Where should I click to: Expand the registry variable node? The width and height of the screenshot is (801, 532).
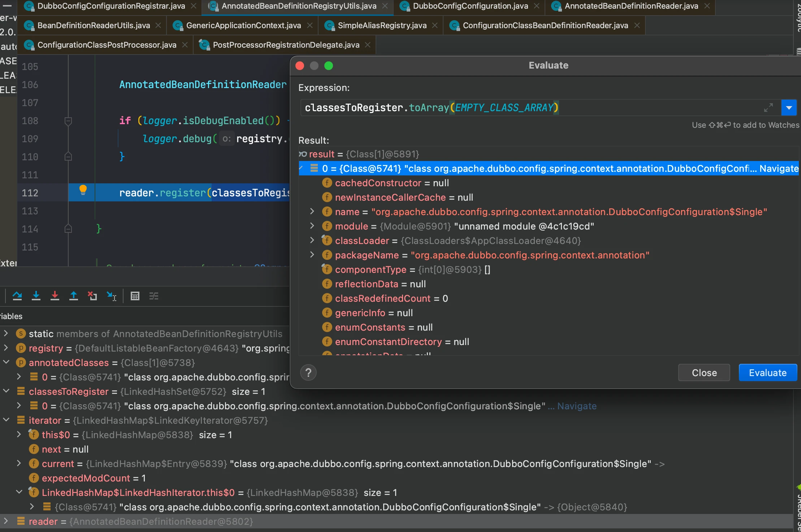tap(6, 348)
